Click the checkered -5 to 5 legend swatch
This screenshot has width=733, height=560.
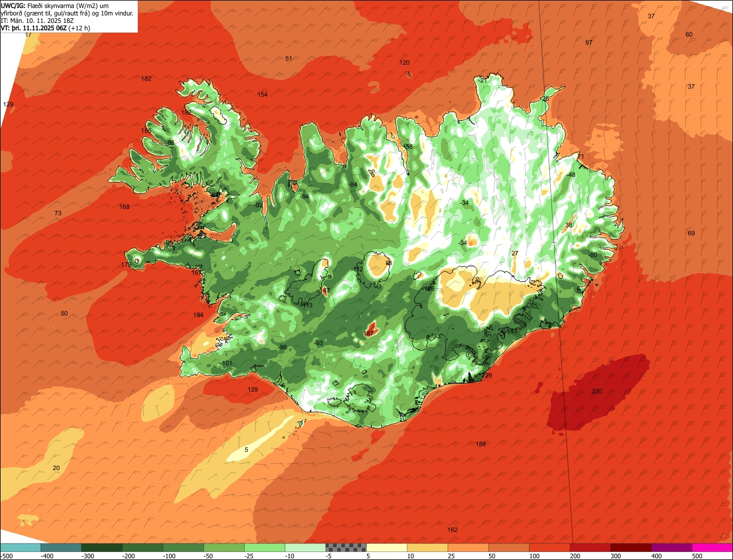pos(346,547)
